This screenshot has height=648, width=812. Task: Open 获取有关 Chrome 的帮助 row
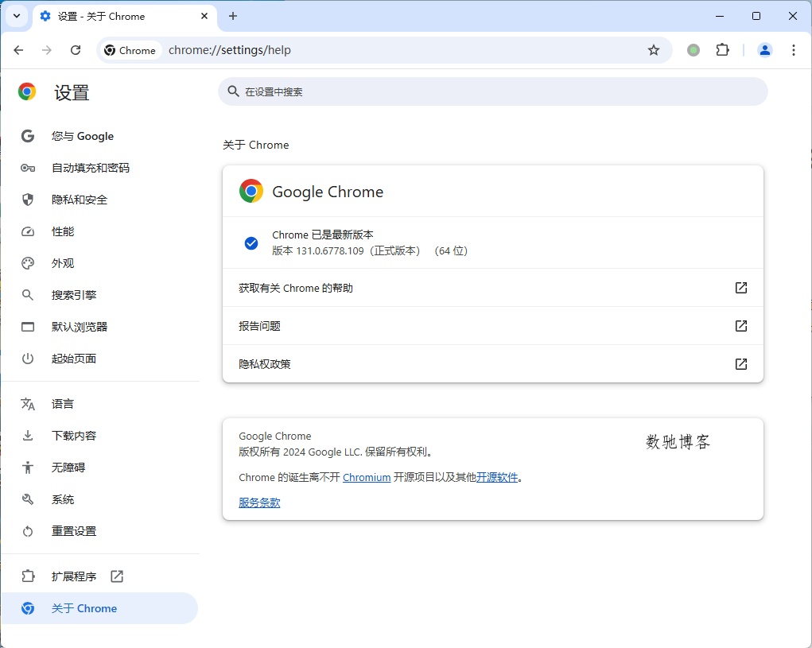click(x=493, y=288)
